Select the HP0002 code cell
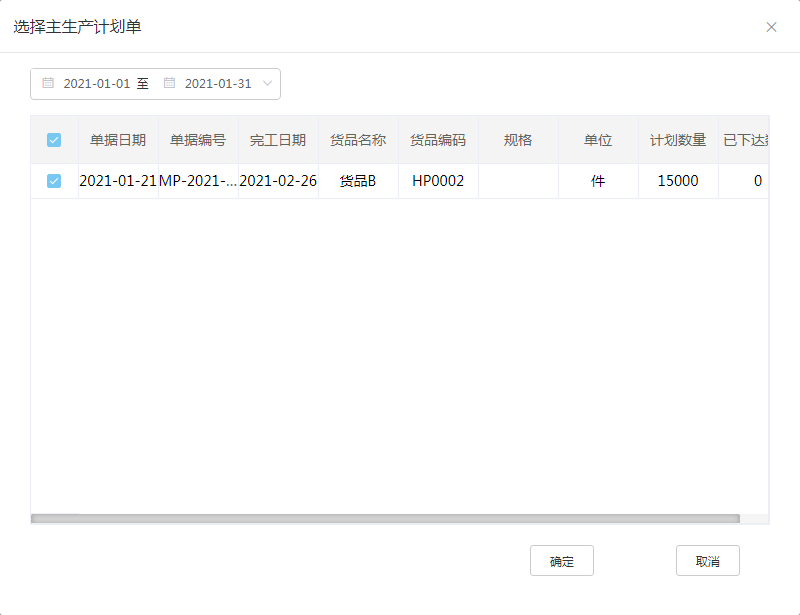800x615 pixels. [x=438, y=181]
